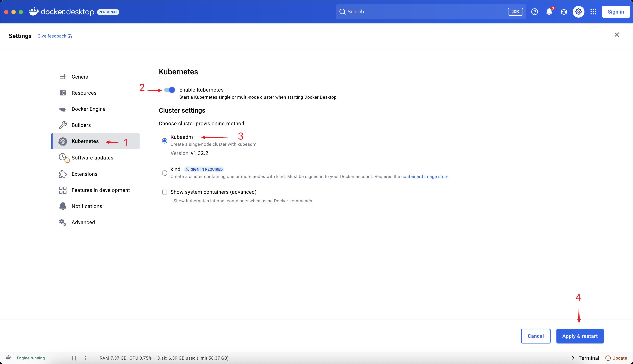The width and height of the screenshot is (633, 364).
Task: Open the Software updates section
Action: coord(95,158)
